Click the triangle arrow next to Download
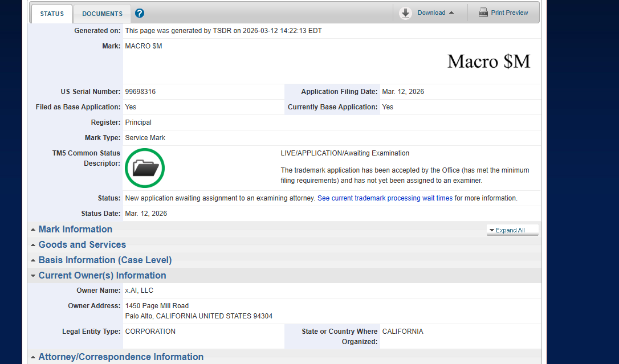 451,13
